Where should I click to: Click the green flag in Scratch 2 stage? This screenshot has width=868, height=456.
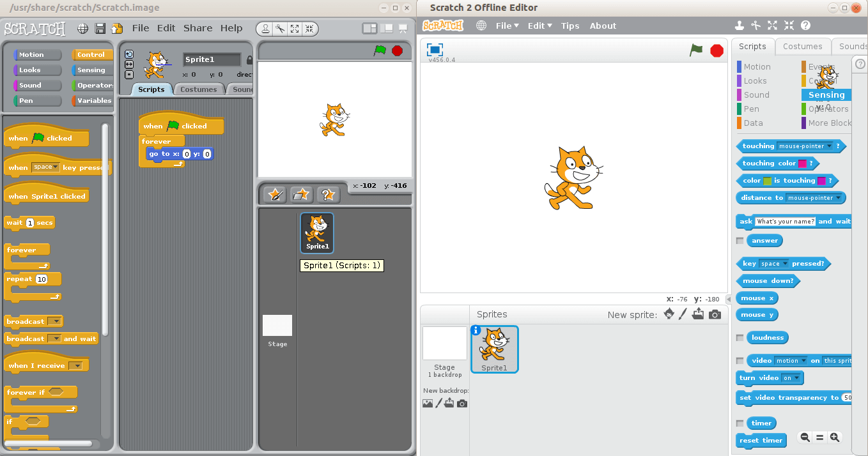697,50
